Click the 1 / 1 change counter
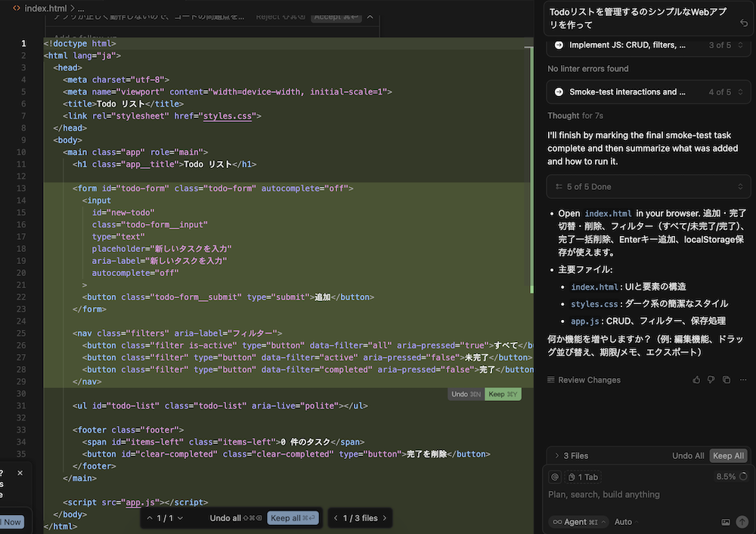This screenshot has height=534, width=756. coord(164,518)
